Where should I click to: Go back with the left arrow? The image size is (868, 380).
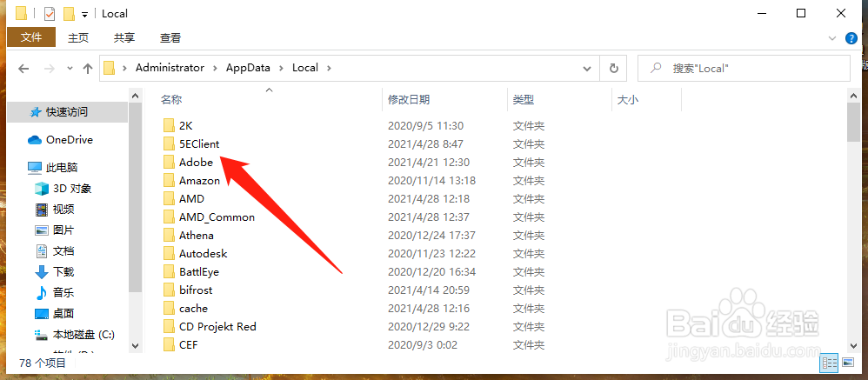23,69
